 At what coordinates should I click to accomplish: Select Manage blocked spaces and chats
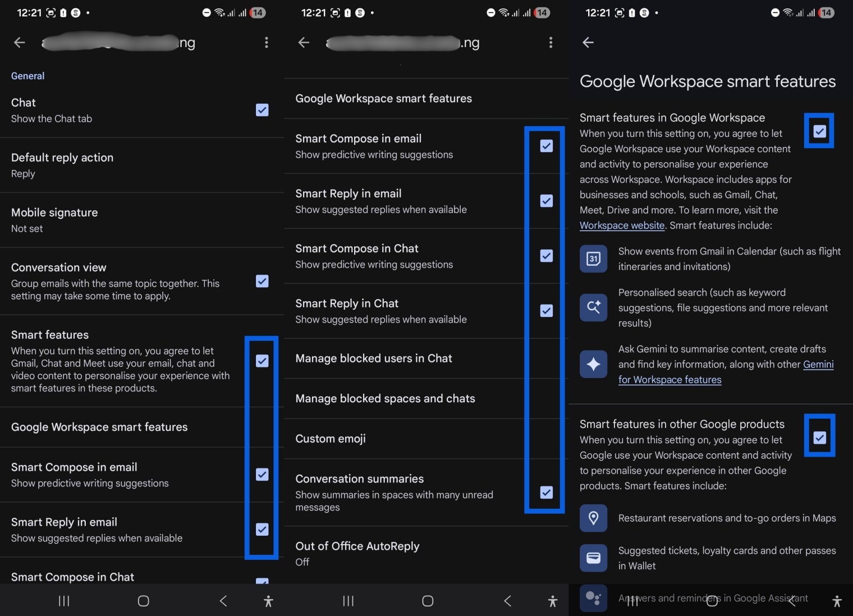pyautogui.click(x=385, y=398)
